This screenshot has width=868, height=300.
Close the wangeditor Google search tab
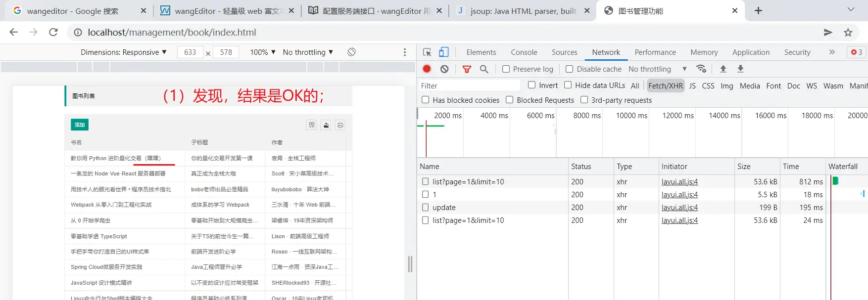pos(144,10)
